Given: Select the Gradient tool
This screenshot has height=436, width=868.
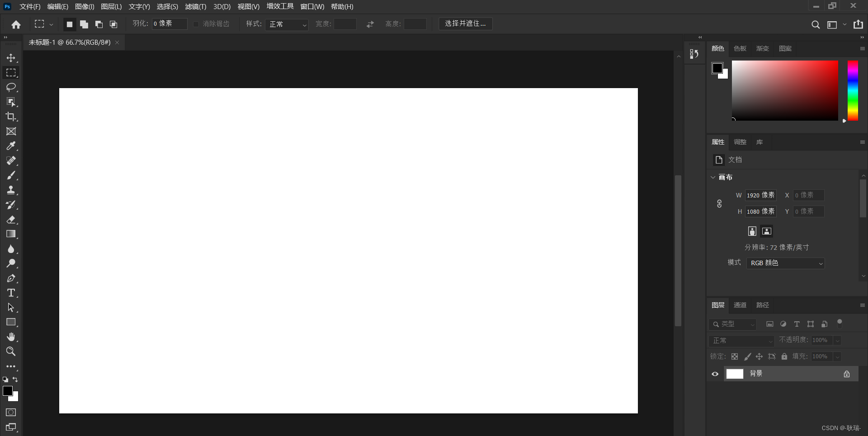Looking at the screenshot, I should pos(11,234).
